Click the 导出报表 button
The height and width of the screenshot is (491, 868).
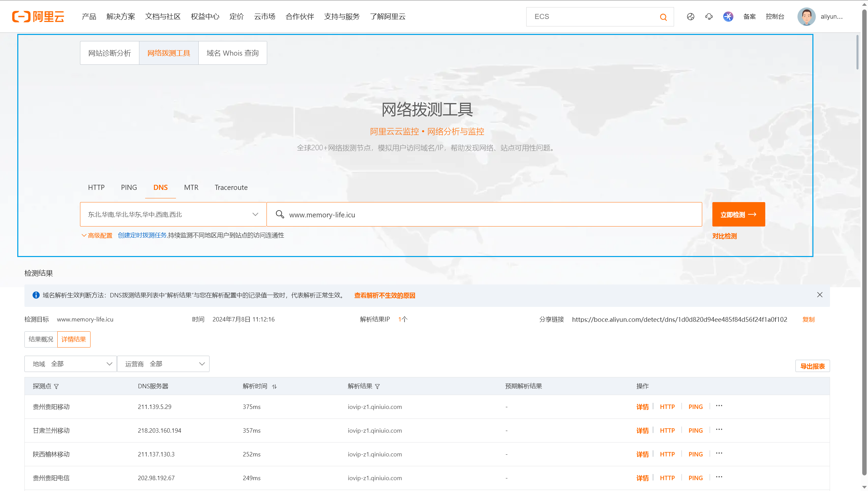point(812,366)
